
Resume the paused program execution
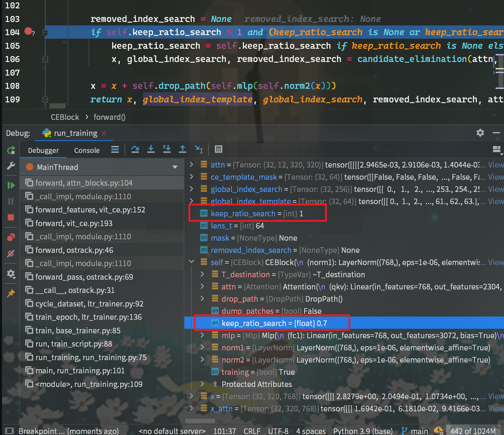click(11, 185)
